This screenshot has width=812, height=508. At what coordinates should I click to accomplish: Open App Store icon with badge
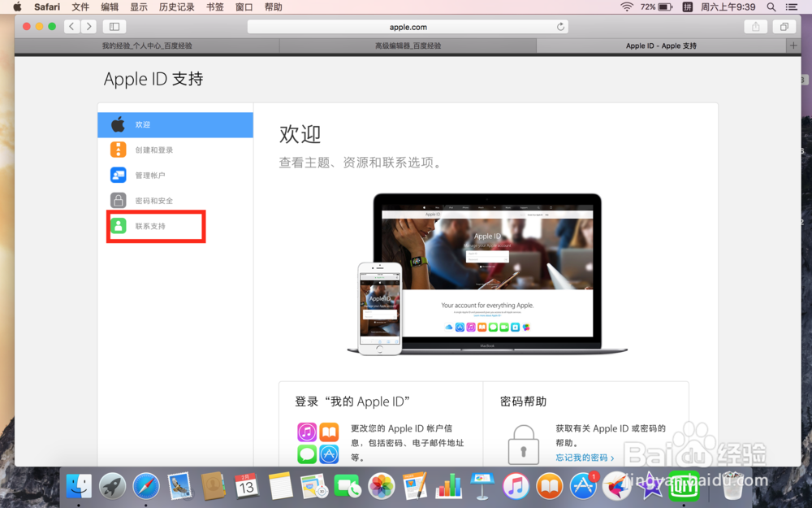click(584, 486)
